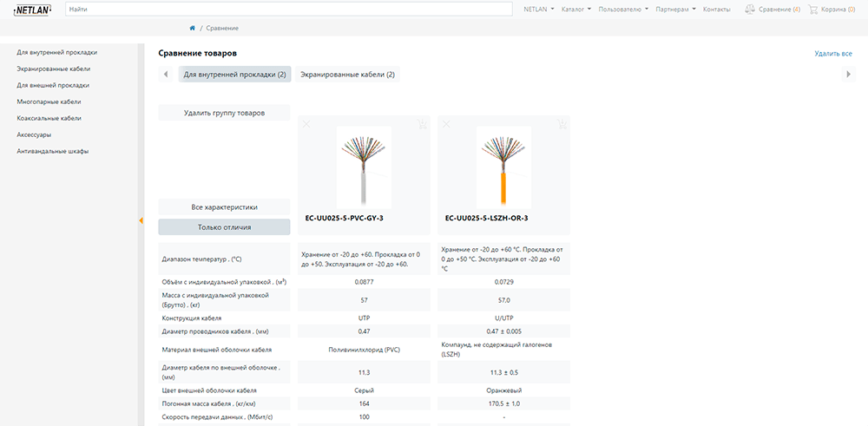Screen dimensions: 868x426
Task: Show Все характеристики
Action: tap(224, 206)
